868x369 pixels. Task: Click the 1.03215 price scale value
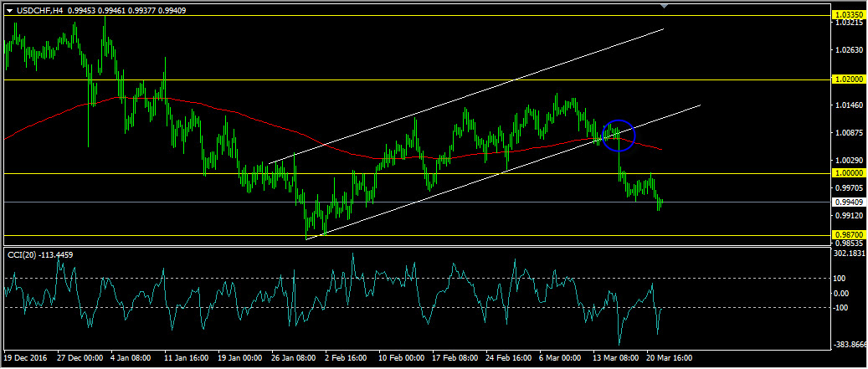(x=850, y=23)
